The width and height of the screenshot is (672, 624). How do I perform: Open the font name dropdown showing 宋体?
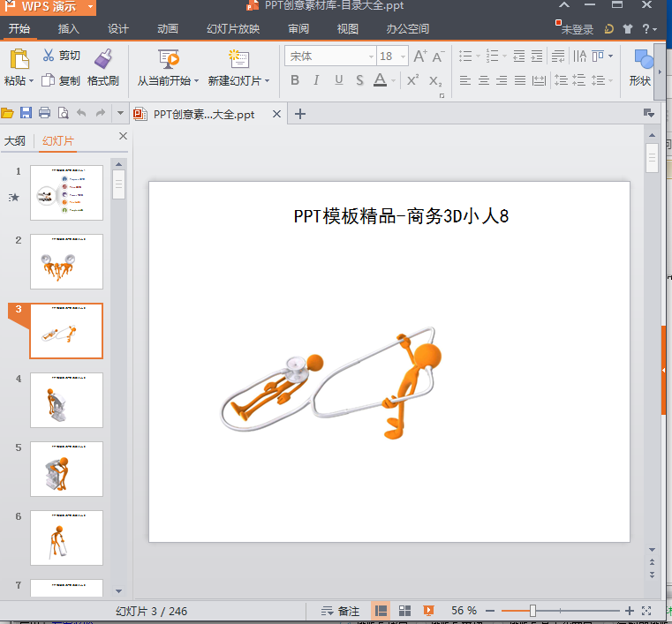330,56
